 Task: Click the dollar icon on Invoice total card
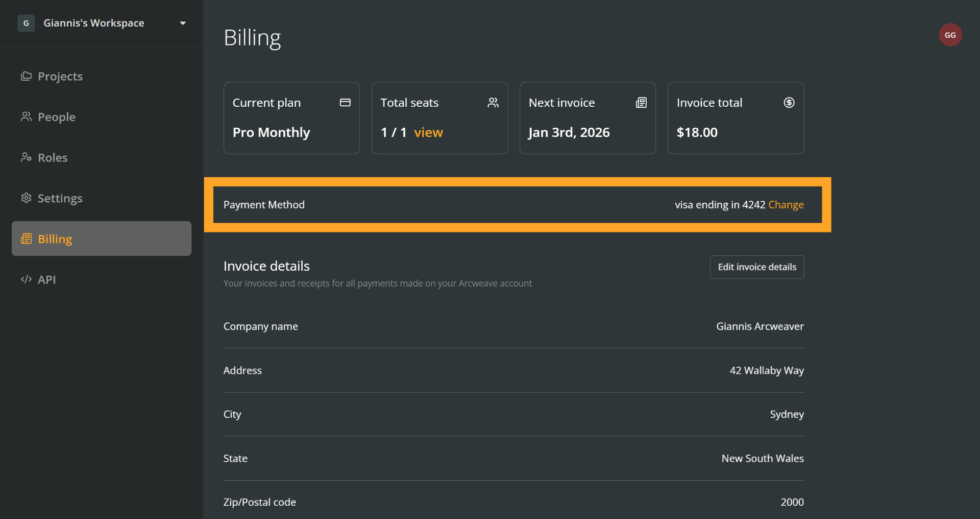(789, 103)
